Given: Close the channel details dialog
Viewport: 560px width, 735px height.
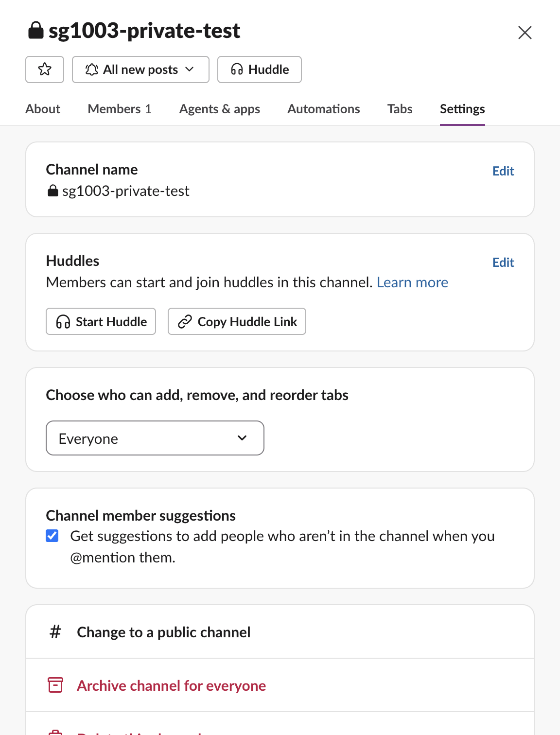Looking at the screenshot, I should pos(525,33).
